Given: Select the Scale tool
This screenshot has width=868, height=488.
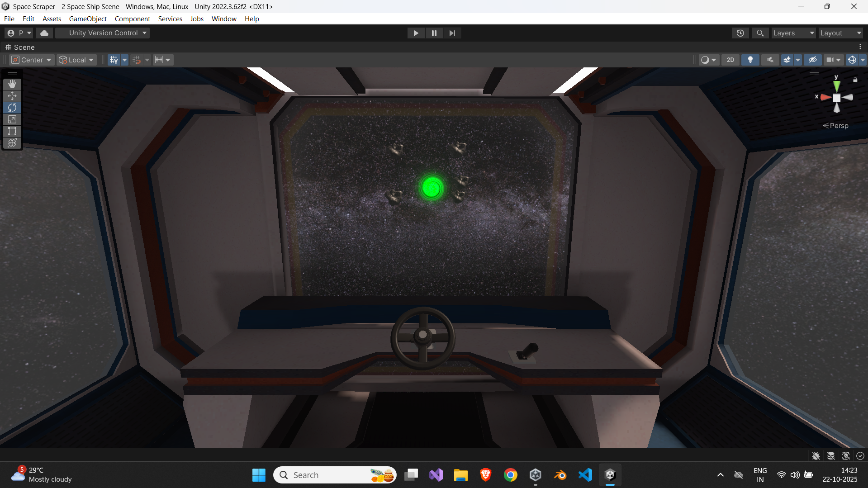Looking at the screenshot, I should coord(12,119).
